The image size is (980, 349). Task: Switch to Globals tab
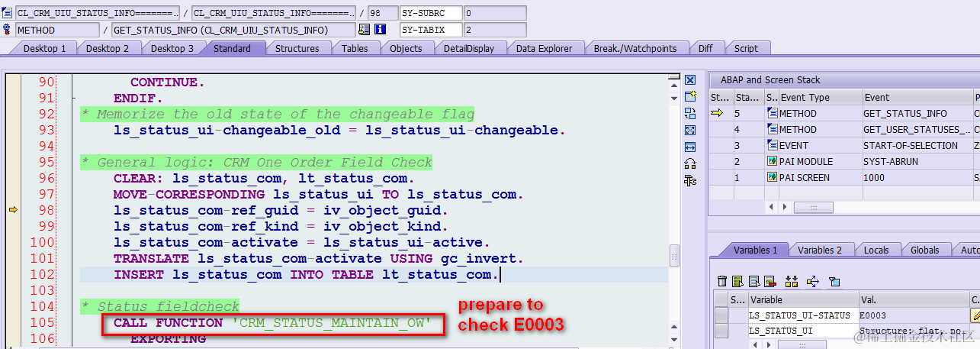tap(924, 250)
